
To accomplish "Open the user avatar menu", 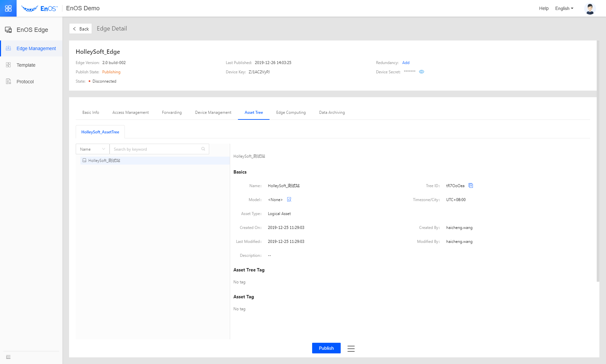I will pyautogui.click(x=590, y=9).
